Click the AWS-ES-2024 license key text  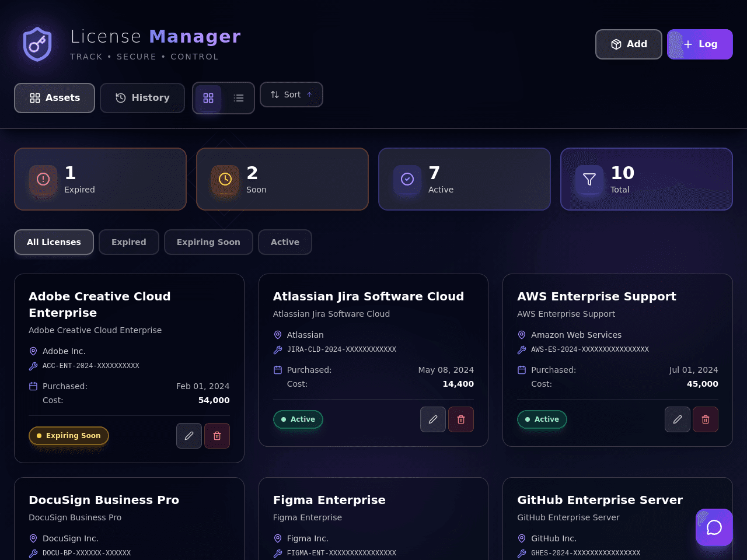[590, 350]
